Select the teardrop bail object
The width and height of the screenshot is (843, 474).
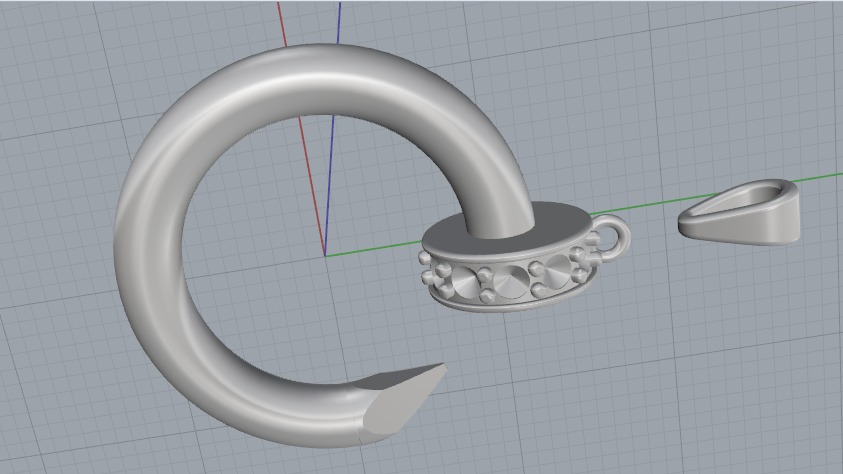[x=739, y=212]
